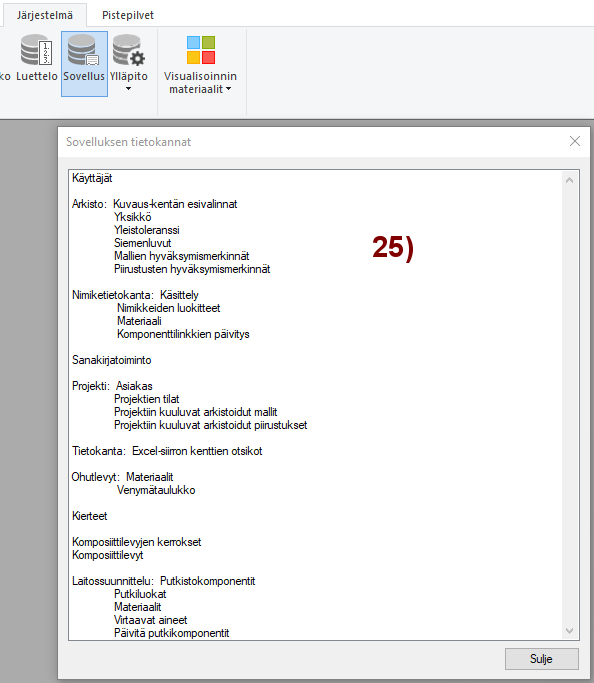The image size is (594, 683).
Task: Select Nimikkeiden luokitteet entry
Action: [169, 308]
